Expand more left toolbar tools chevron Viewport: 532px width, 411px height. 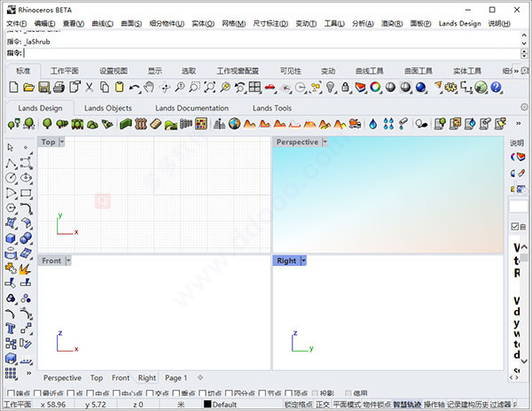[x=29, y=373]
